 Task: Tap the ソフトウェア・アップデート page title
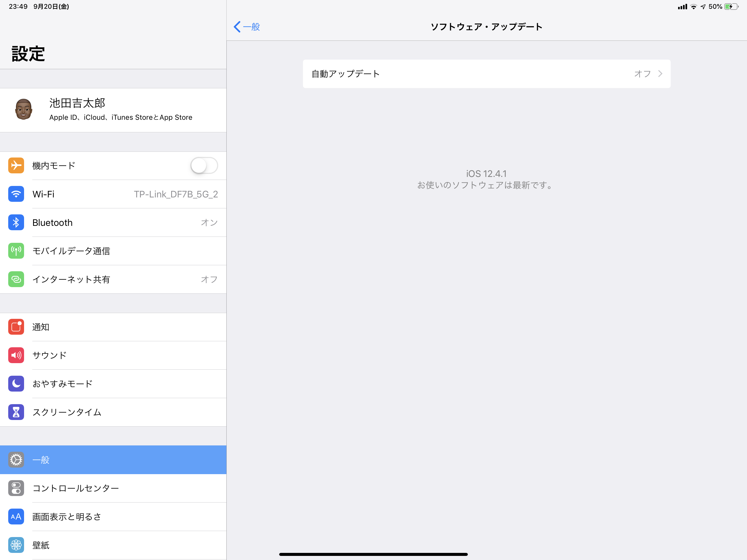(x=487, y=27)
